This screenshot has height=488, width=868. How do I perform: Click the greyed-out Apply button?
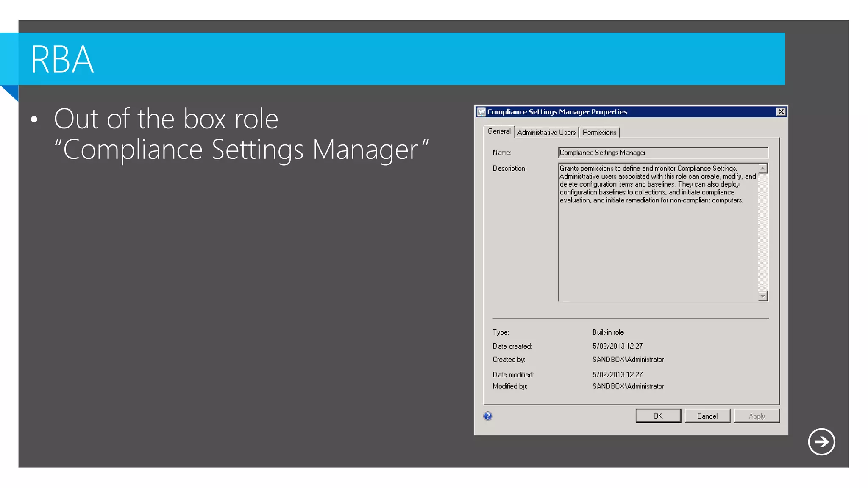[x=757, y=416]
